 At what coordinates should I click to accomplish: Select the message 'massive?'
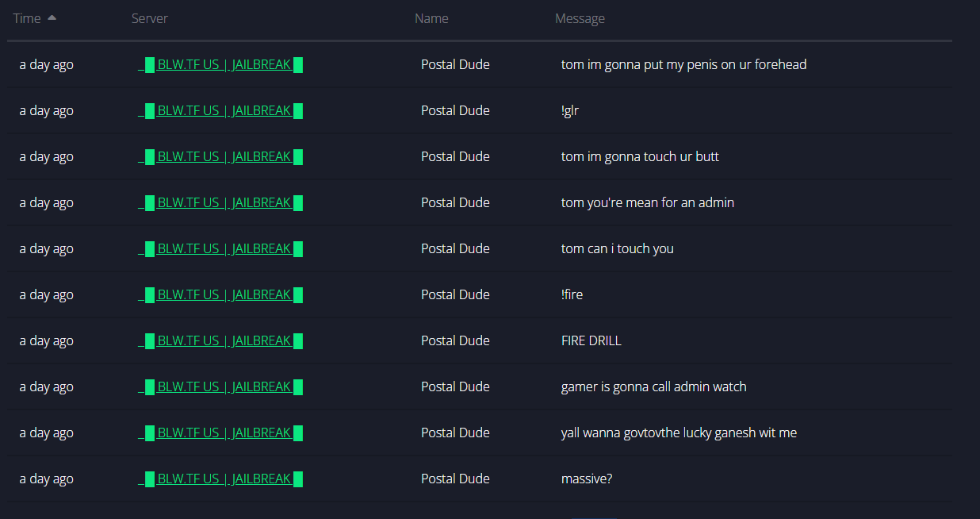click(x=587, y=479)
